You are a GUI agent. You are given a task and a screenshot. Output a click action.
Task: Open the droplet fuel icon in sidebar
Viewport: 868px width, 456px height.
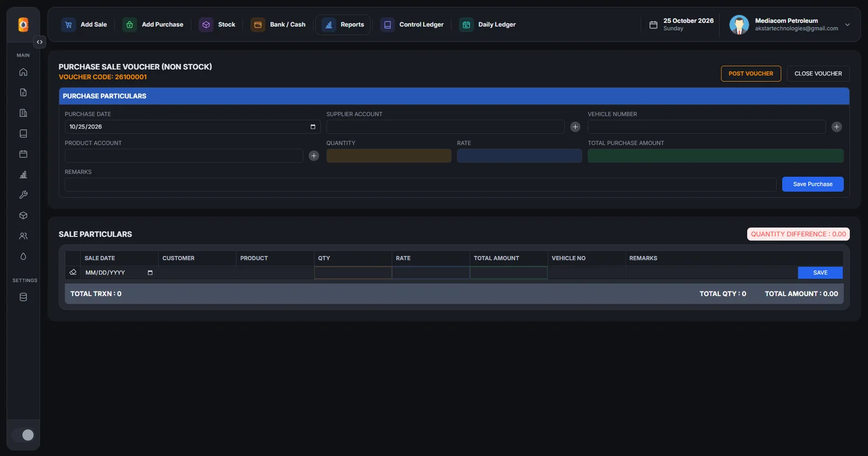[23, 256]
